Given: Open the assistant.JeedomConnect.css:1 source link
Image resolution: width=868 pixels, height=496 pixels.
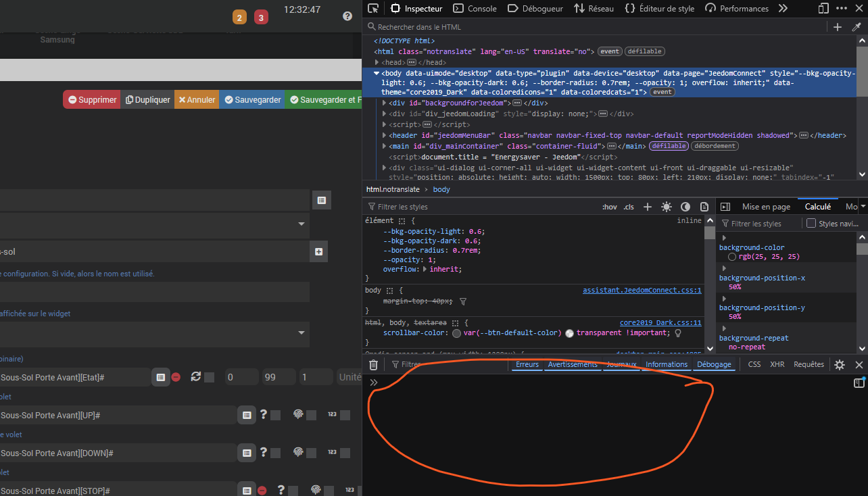Looking at the screenshot, I should (x=642, y=290).
